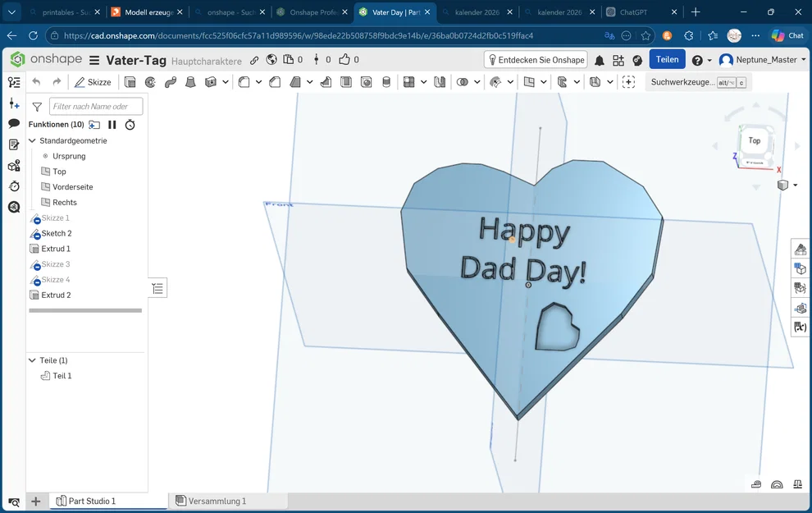Like the document with thumbs up

tap(344, 60)
